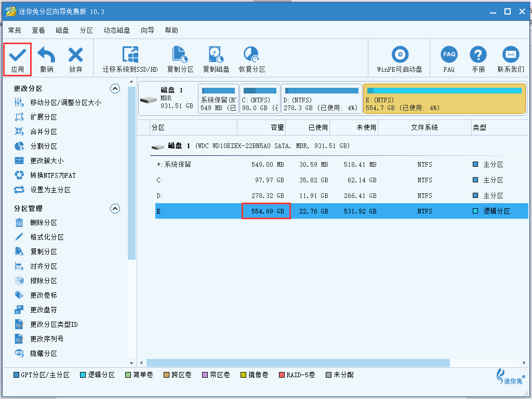Sort by 文件系统 column header

424,128
